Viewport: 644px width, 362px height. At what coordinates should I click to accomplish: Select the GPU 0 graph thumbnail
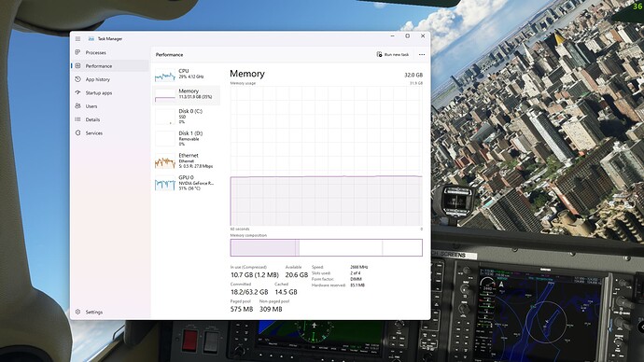165,184
